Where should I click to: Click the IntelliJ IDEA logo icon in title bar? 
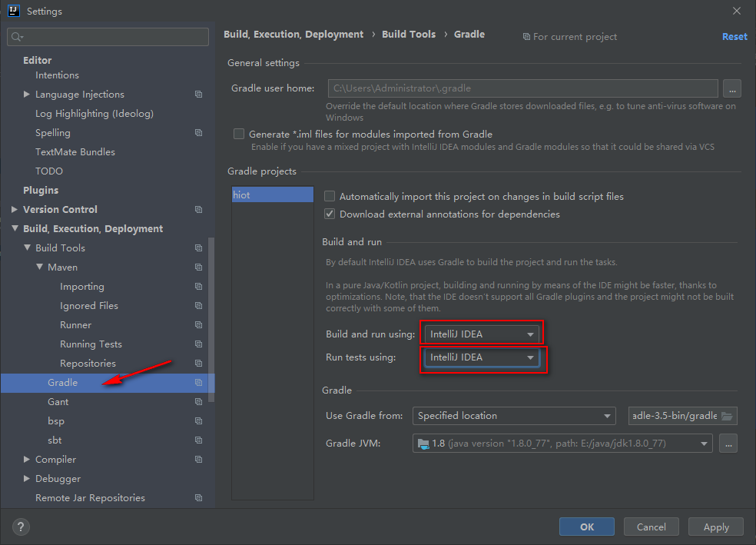pyautogui.click(x=14, y=11)
